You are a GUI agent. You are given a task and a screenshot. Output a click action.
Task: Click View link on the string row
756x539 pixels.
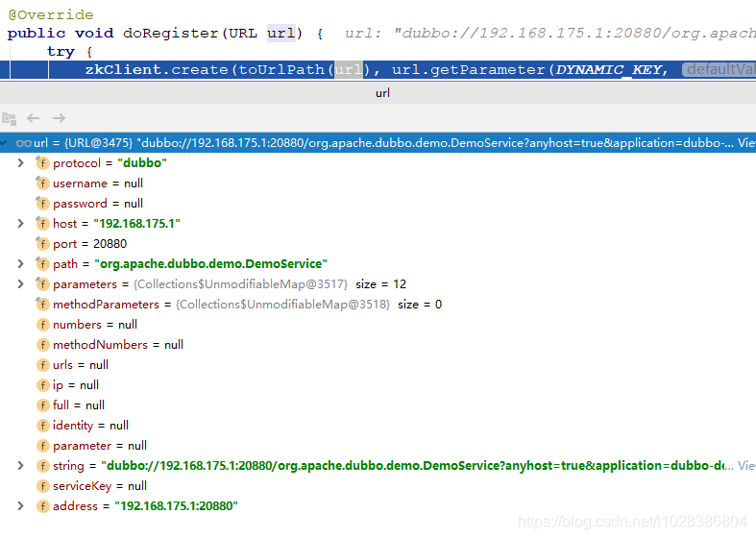[x=746, y=466]
